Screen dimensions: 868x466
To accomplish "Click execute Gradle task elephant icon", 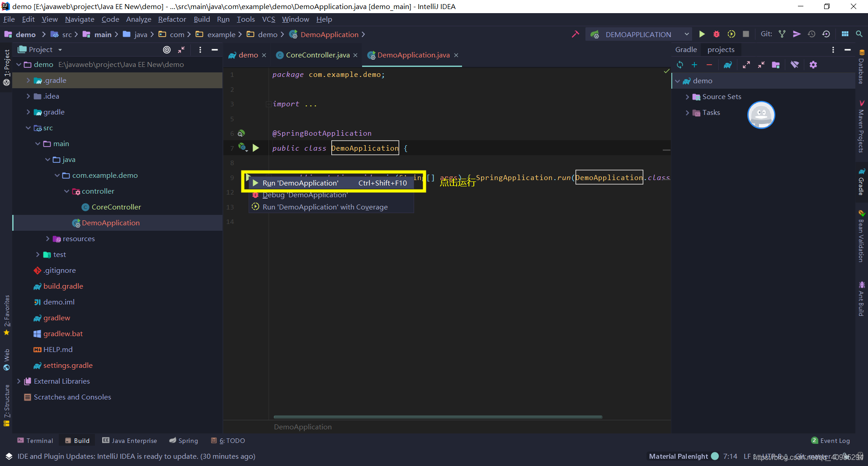I will point(728,65).
